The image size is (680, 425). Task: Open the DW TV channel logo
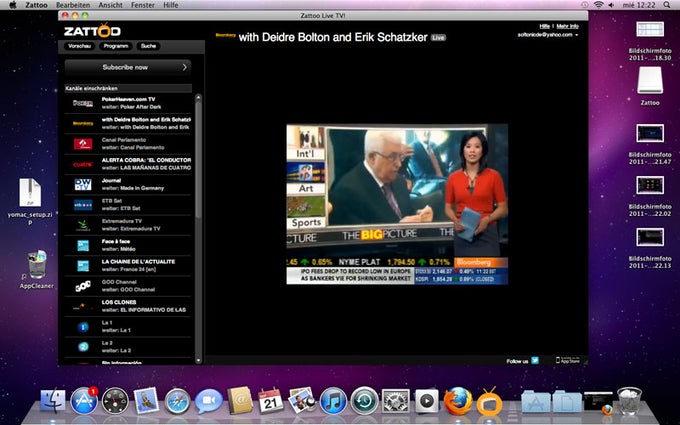83,184
